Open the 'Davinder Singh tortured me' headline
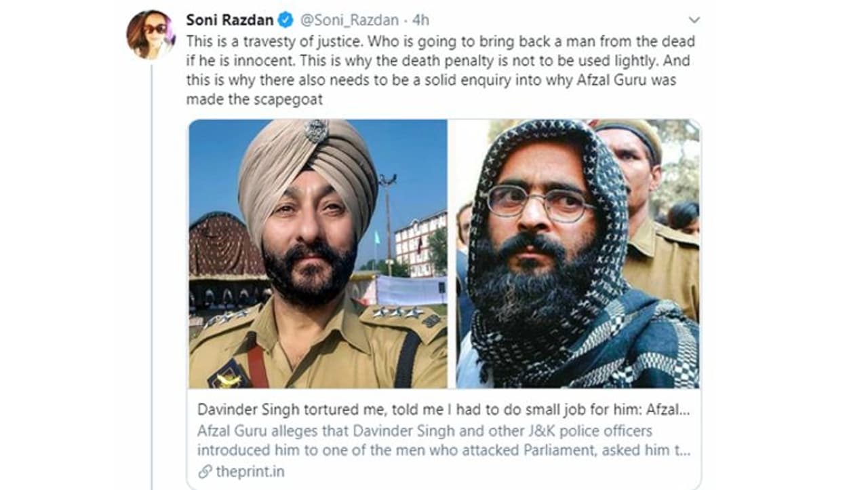The image size is (868, 490). 444,411
